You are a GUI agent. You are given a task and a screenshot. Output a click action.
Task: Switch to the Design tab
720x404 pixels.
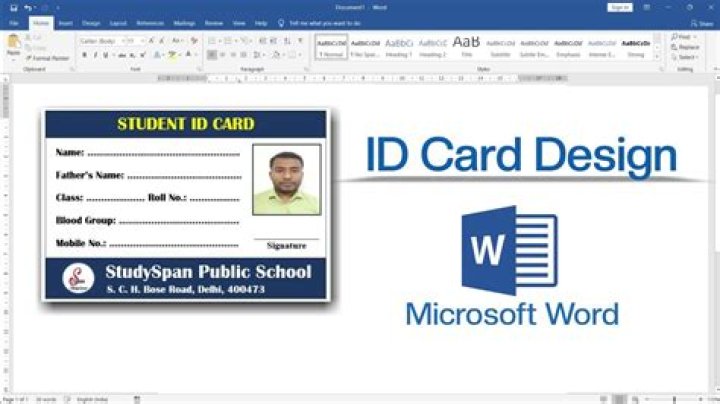[91, 23]
